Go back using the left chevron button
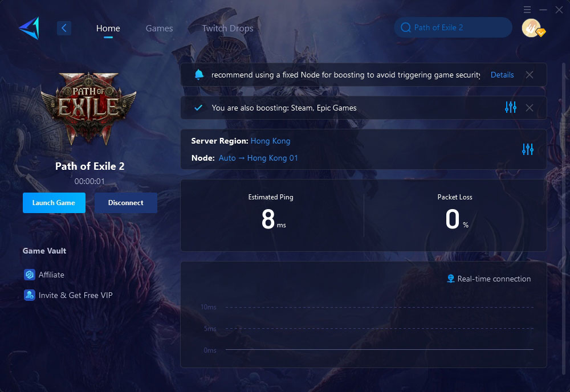 coord(64,28)
